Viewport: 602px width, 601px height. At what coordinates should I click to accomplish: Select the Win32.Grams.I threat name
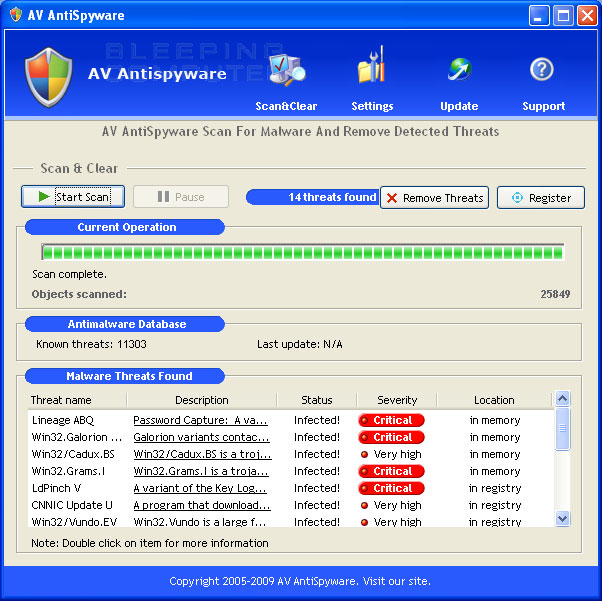(68, 471)
